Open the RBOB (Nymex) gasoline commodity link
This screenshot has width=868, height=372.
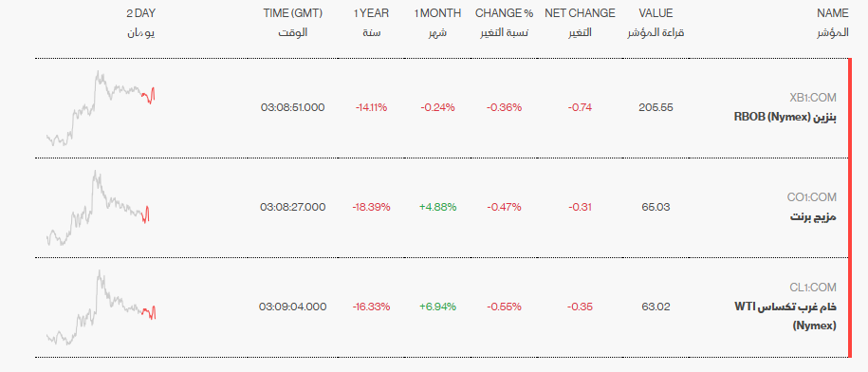point(785,118)
